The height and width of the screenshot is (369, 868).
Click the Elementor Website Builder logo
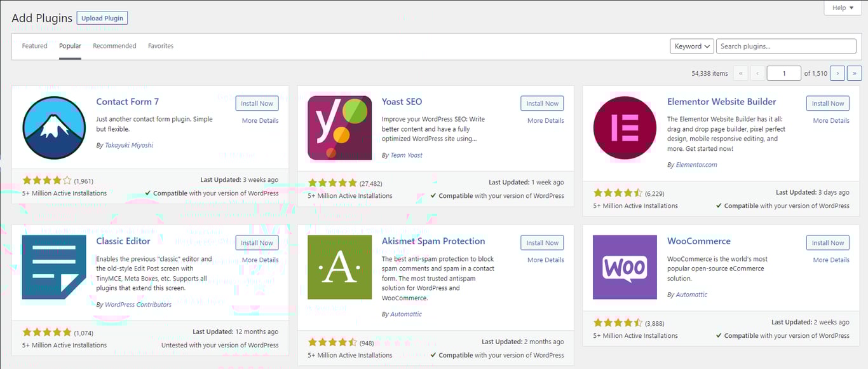pyautogui.click(x=625, y=127)
